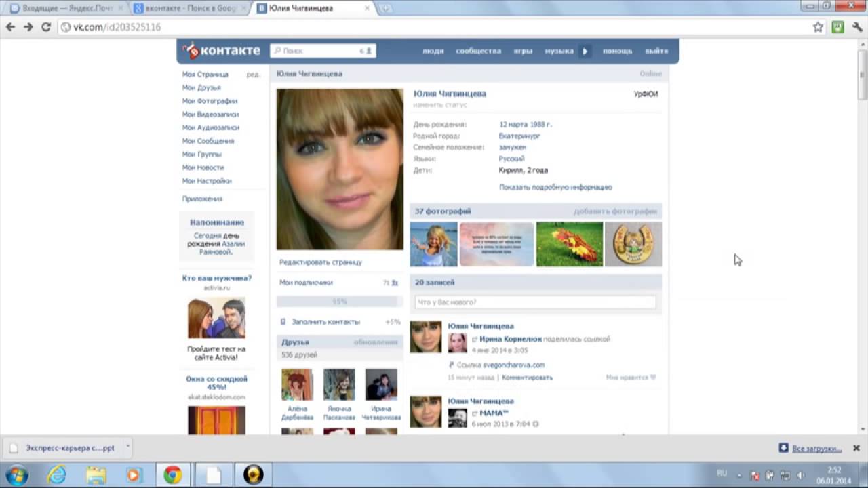The height and width of the screenshot is (488, 868).
Task: Show hidden system tray icons
Action: click(x=741, y=474)
